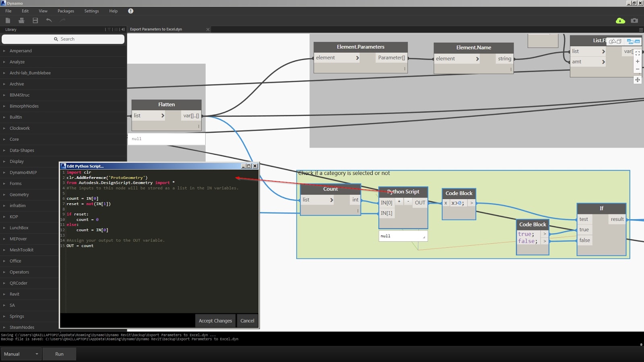644x362 pixels.
Task: Click the green cloud package download icon
Action: pyautogui.click(x=620, y=20)
